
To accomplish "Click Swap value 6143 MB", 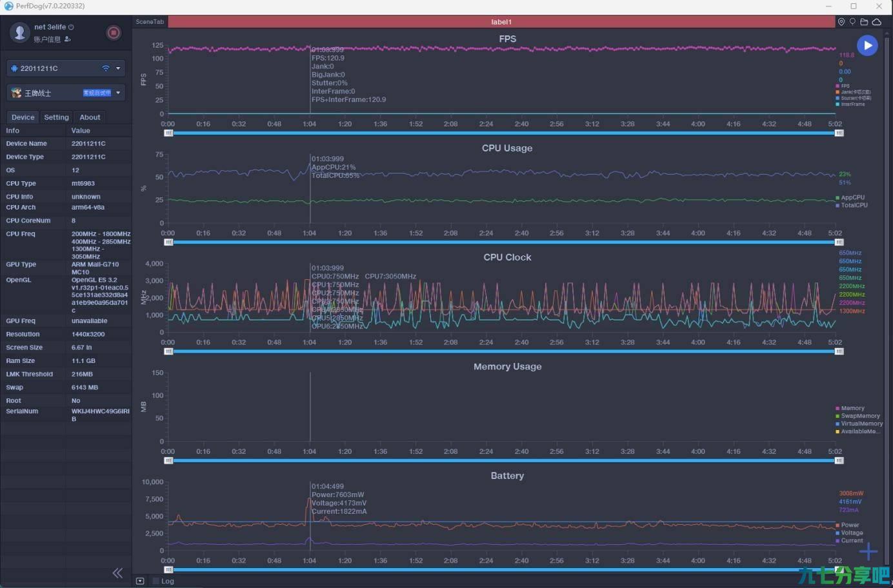I will point(85,387).
